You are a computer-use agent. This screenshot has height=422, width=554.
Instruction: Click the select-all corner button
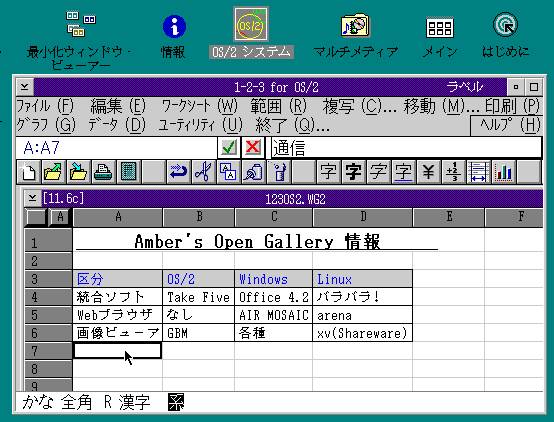click(36, 217)
